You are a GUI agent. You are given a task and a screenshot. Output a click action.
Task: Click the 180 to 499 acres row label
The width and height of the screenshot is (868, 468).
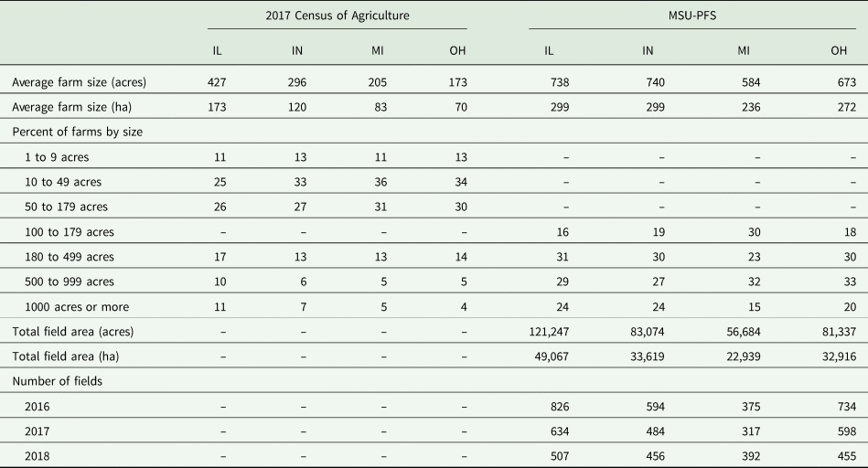coord(70,257)
